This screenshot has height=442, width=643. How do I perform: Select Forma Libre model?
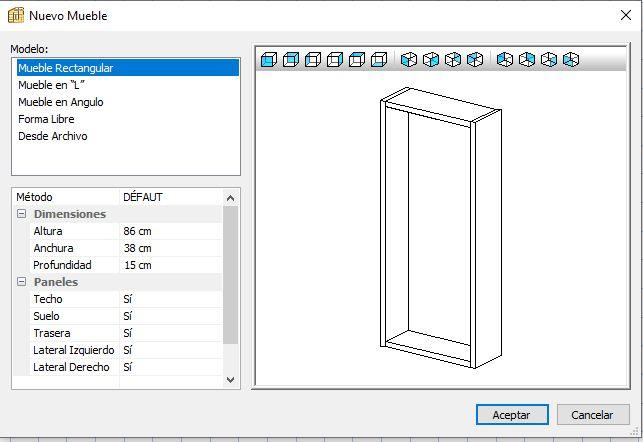pos(128,119)
